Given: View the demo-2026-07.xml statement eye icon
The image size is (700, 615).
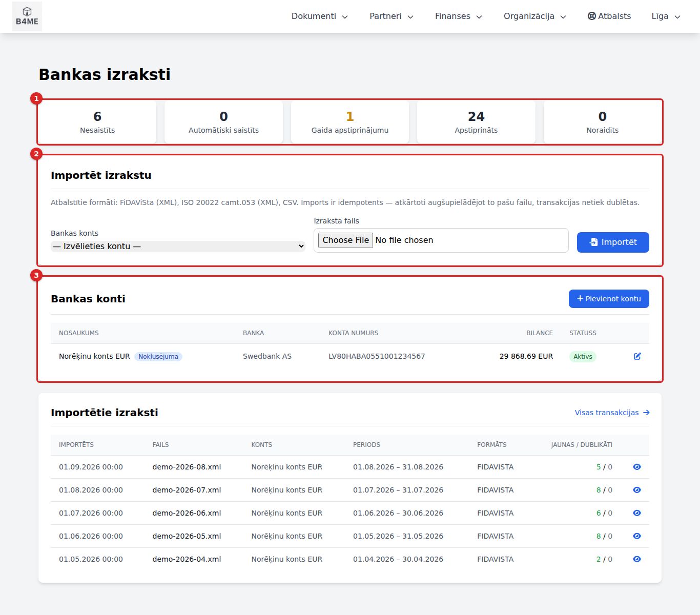Looking at the screenshot, I should (x=637, y=490).
